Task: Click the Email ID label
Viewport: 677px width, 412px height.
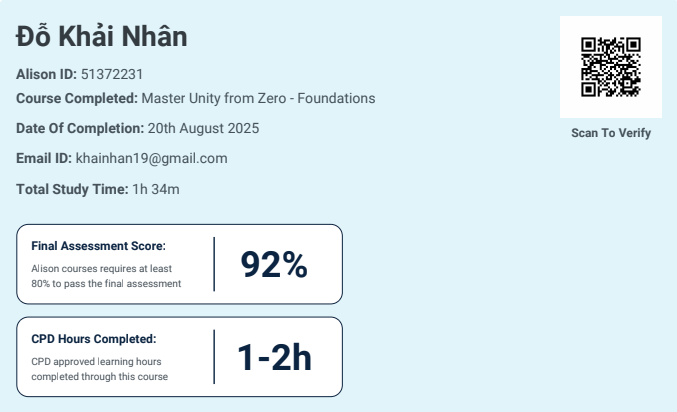Action: pos(44,158)
